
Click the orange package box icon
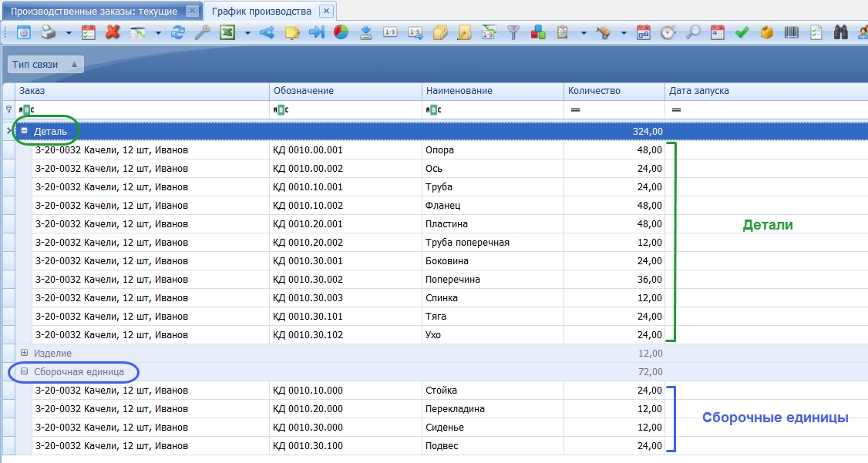tap(767, 32)
